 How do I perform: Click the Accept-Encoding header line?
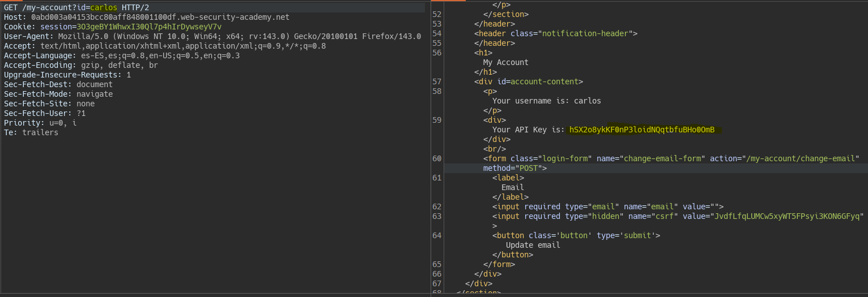pos(80,65)
